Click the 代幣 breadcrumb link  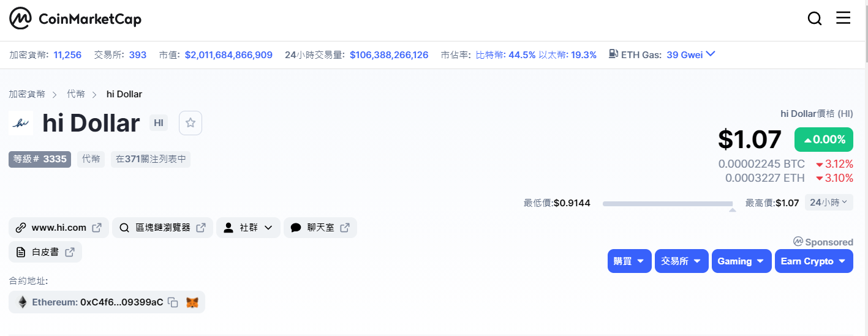76,94
